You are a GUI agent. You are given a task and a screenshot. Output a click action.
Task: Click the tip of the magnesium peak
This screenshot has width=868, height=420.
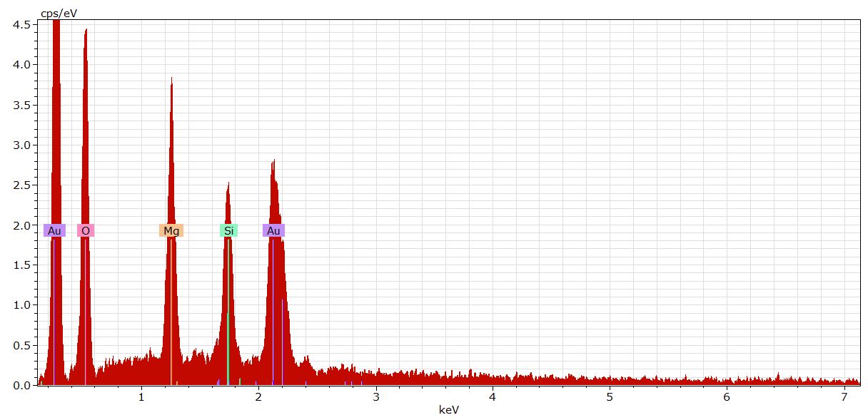[x=171, y=79]
